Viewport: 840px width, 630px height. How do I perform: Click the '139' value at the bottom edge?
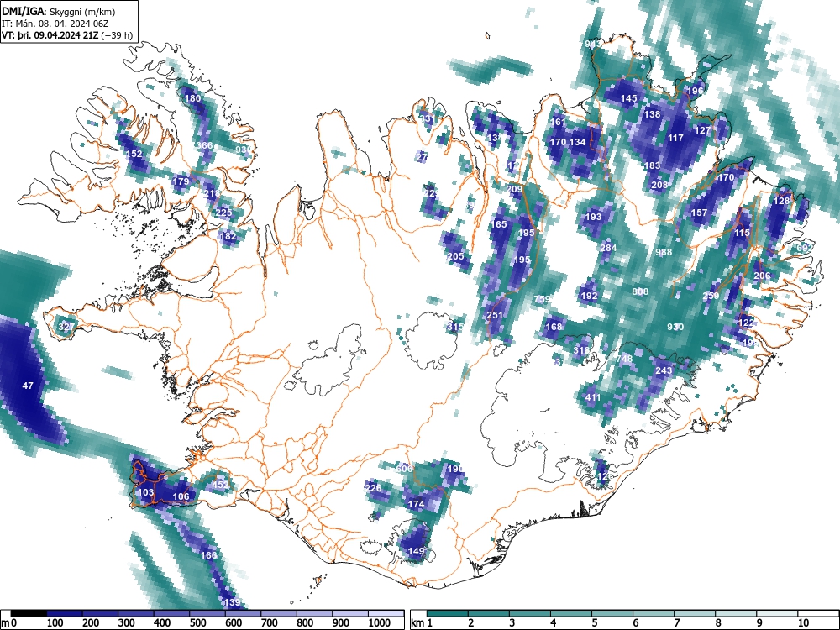(232, 602)
